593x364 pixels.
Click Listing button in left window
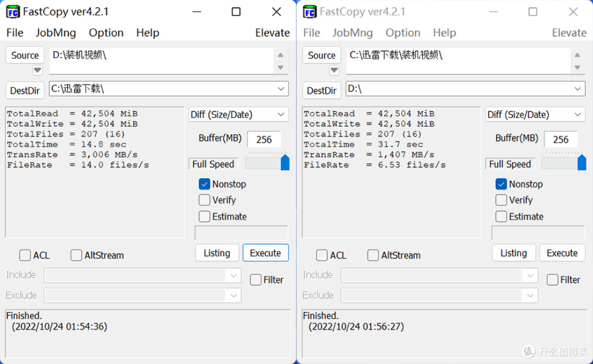217,253
